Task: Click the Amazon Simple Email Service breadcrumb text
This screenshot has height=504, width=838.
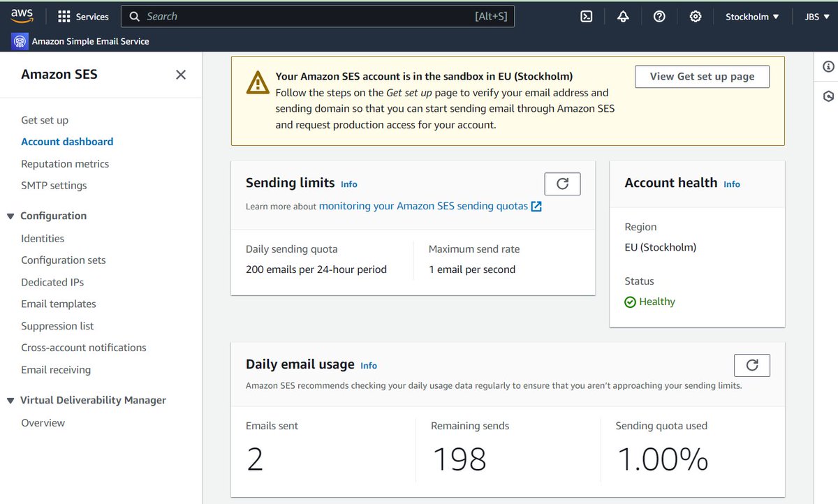Action: click(91, 41)
